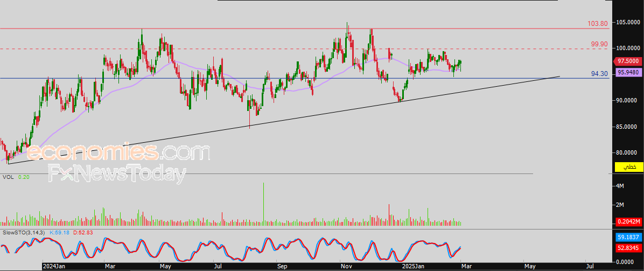Select the red 0.2042M volume tag

(x=628, y=222)
